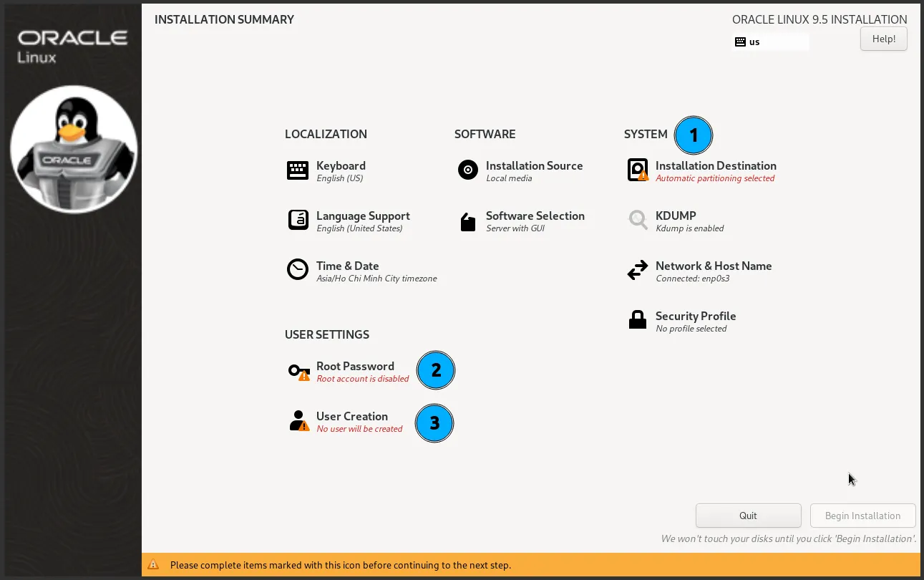Open the User Creation text entry

click(352, 416)
